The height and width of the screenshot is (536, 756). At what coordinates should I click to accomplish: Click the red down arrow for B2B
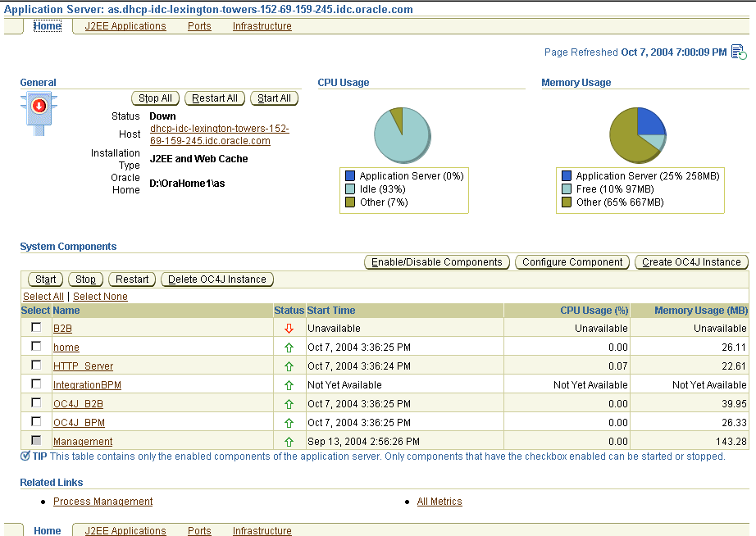click(289, 329)
